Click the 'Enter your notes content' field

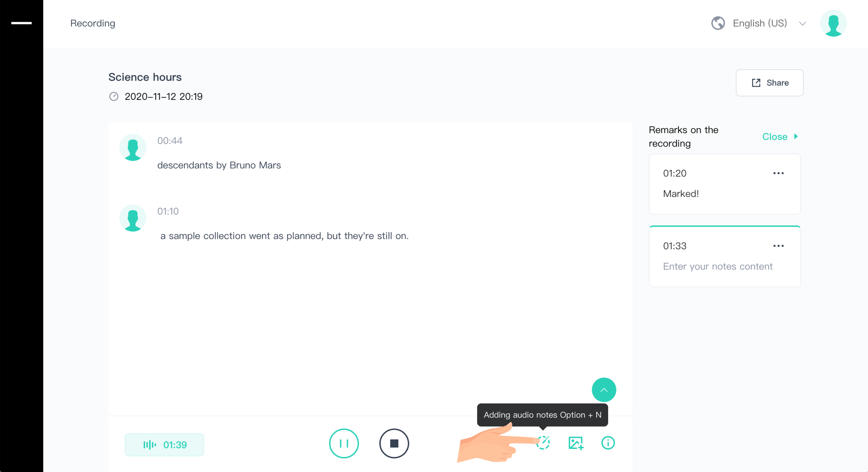click(x=717, y=266)
